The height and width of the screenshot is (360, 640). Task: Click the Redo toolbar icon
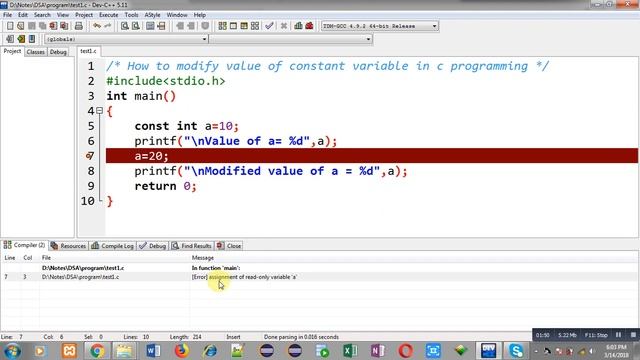(x=107, y=26)
